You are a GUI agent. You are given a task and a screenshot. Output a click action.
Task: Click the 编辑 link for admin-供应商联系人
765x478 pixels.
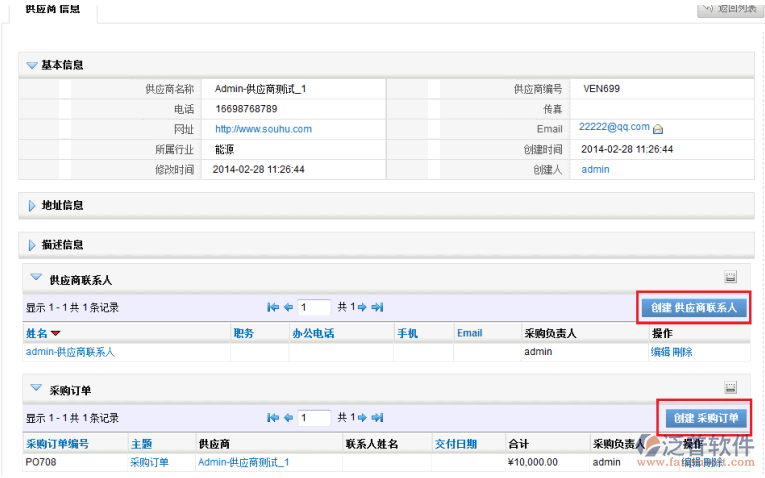tap(660, 352)
